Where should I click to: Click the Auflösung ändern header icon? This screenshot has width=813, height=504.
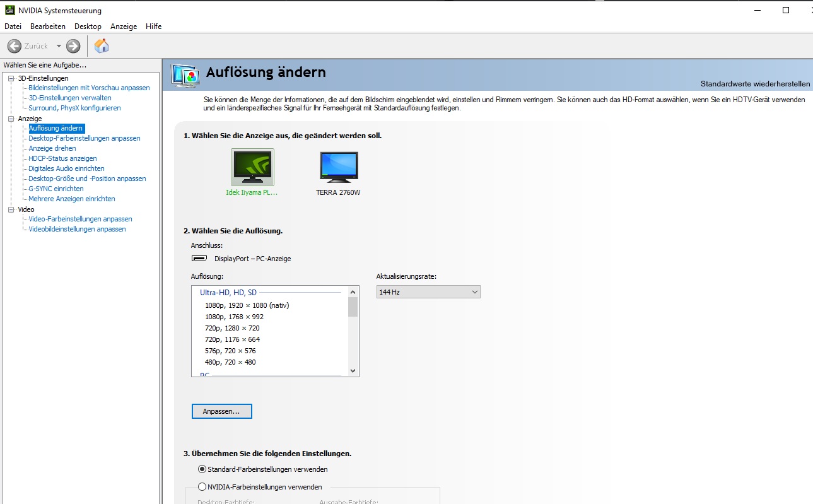click(x=185, y=76)
